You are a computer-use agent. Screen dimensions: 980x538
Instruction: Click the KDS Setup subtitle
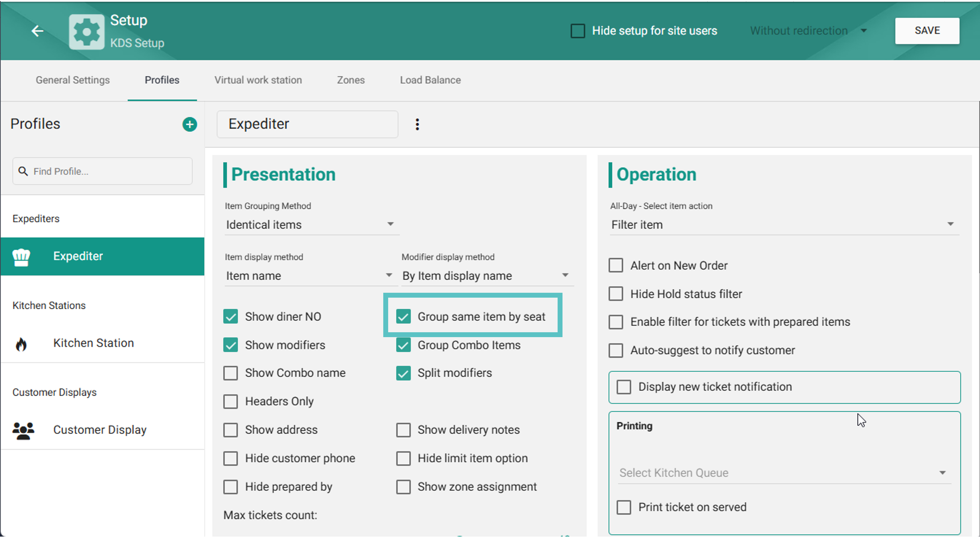pos(137,43)
